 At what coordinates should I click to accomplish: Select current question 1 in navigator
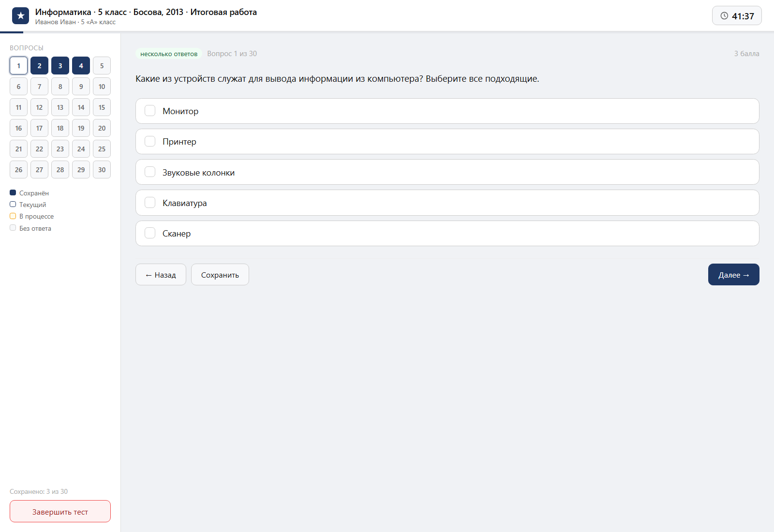click(x=18, y=66)
